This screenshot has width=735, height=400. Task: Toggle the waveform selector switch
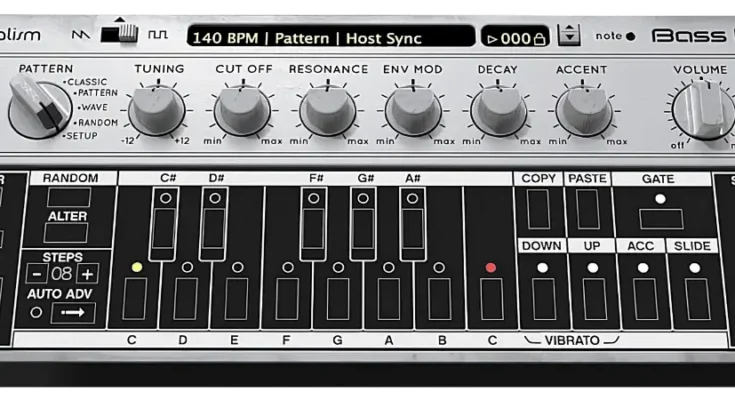point(124,32)
